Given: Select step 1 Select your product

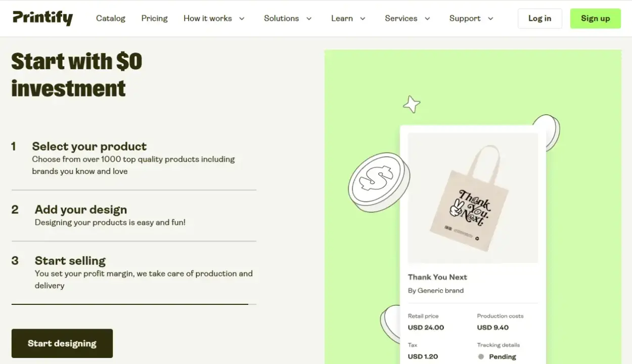Looking at the screenshot, I should [x=89, y=147].
